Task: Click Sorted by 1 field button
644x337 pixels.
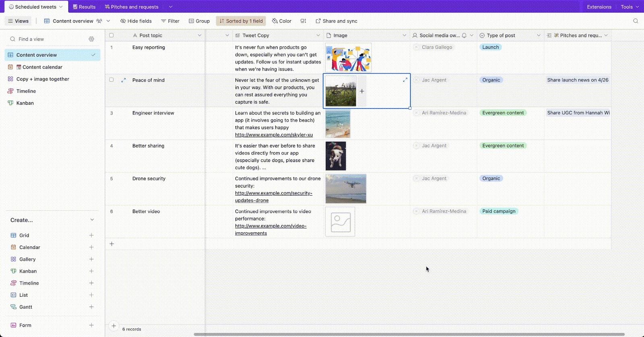Action: 241,21
